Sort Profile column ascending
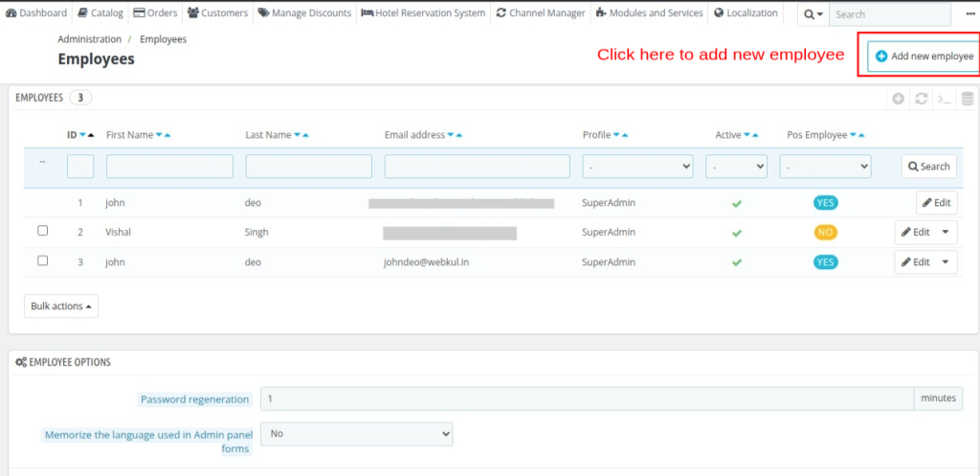The image size is (980, 476). pos(625,135)
